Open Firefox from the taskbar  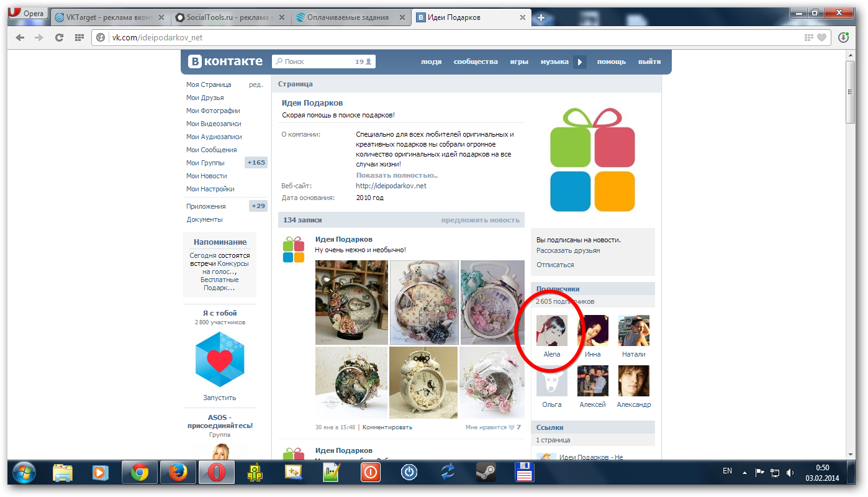pyautogui.click(x=178, y=473)
